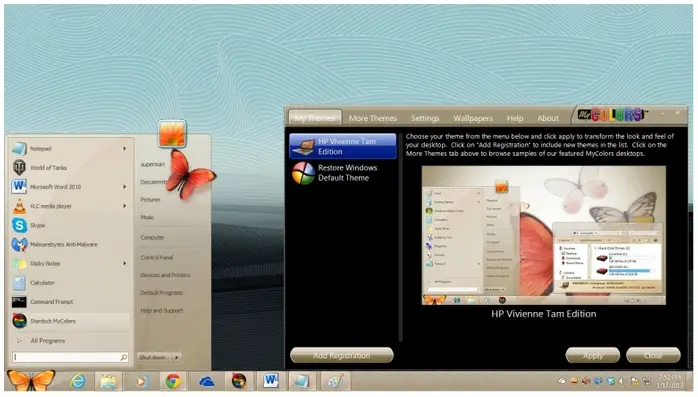Open Internet Explorer on the taskbar
Image resolution: width=698 pixels, height=397 pixels.
78,381
